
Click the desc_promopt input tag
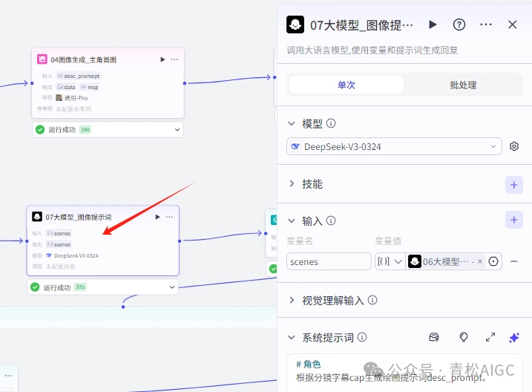click(x=79, y=76)
